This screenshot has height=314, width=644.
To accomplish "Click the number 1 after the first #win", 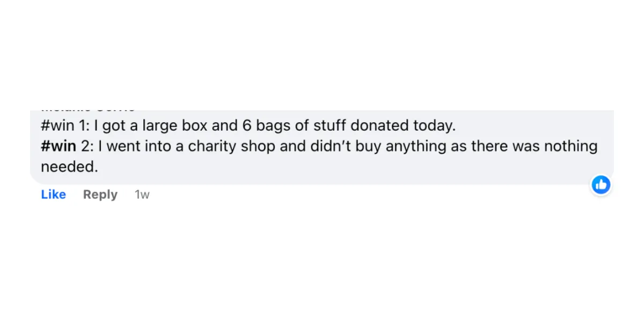I will [x=82, y=126].
